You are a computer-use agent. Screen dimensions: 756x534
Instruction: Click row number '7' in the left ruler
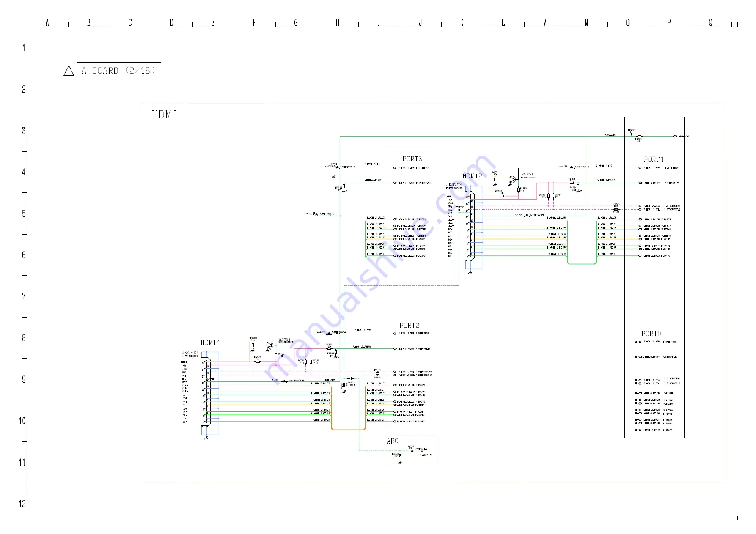tap(24, 297)
